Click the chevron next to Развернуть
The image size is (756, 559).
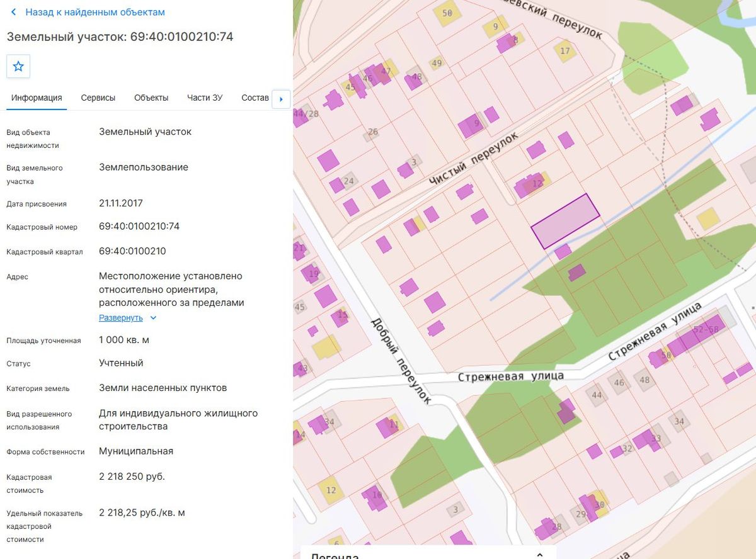click(153, 318)
